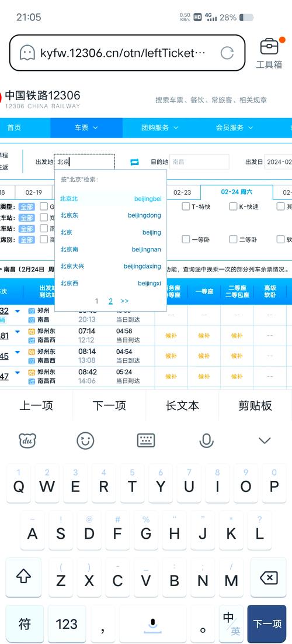Choose 北京 beijing suggestion
The width and height of the screenshot is (292, 644).
pos(111,232)
